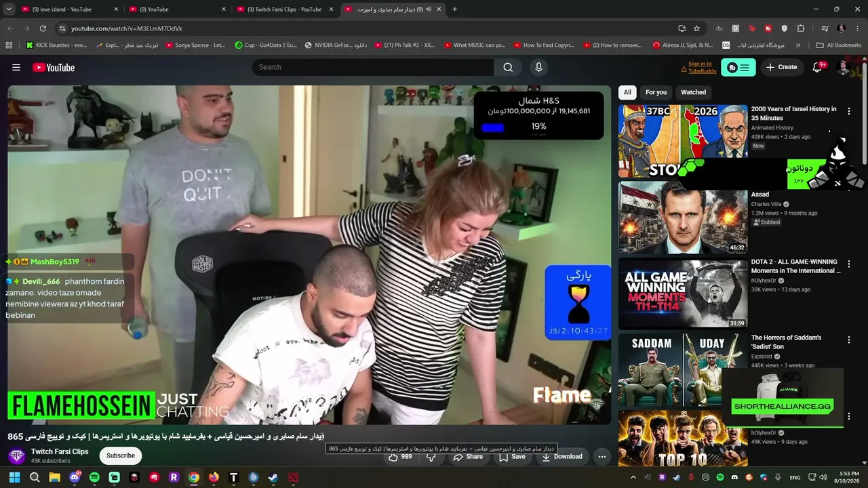This screenshot has width=868, height=488.
Task: Open the Sonya Spence bookmark
Action: coord(195,45)
